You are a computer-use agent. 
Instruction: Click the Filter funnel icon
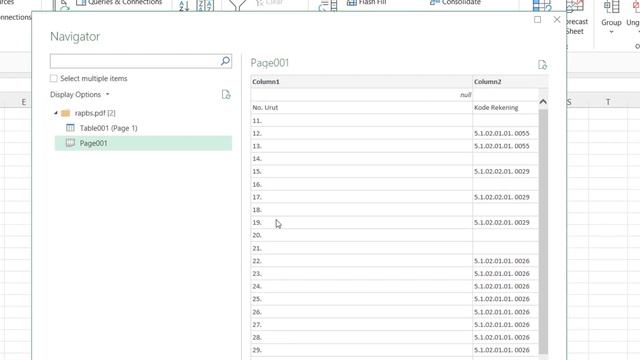tap(237, 5)
